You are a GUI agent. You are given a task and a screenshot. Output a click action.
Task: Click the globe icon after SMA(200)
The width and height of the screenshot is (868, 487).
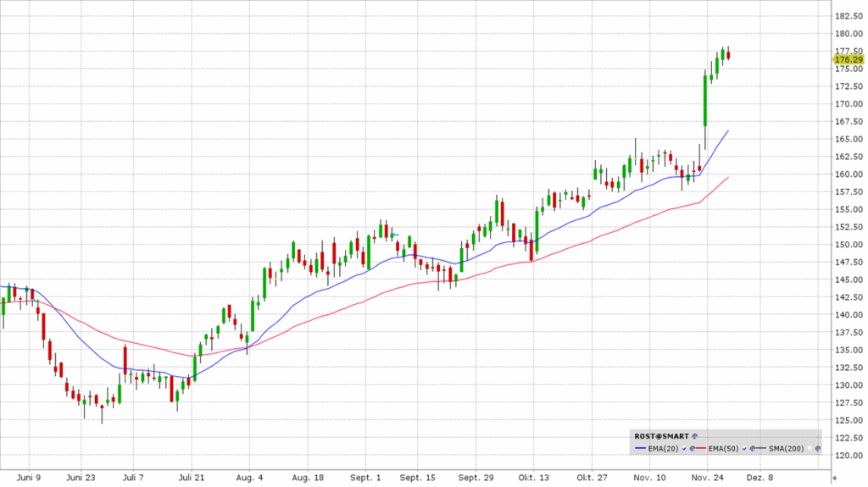pos(818,449)
